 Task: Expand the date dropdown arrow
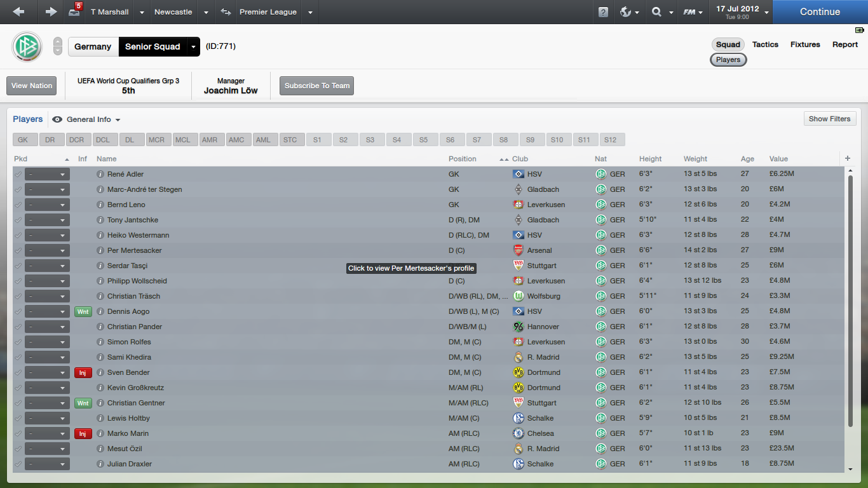(766, 12)
